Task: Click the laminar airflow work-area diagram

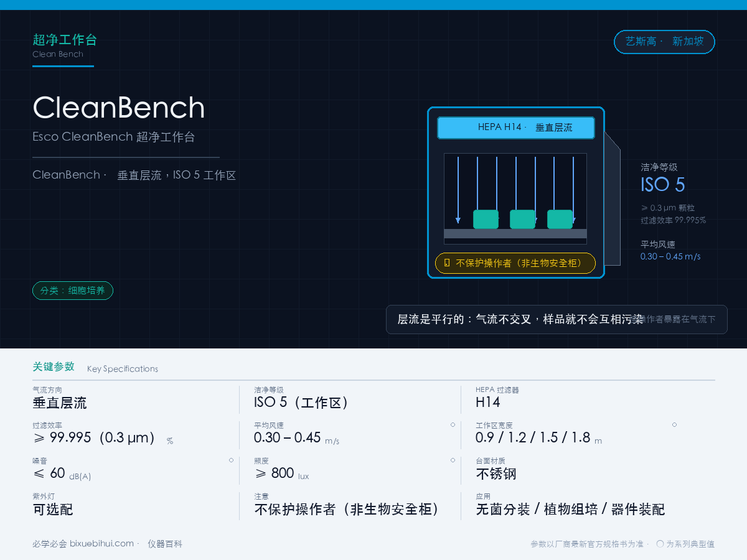Action: click(515, 198)
